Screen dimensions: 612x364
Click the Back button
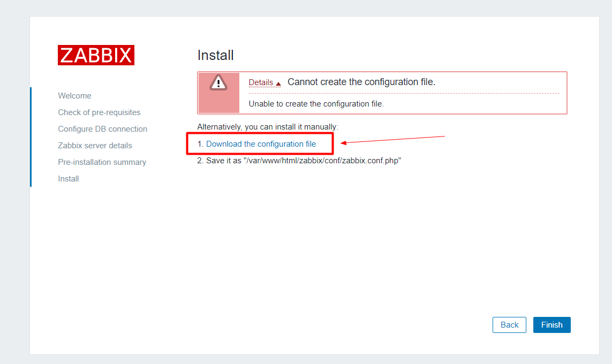[x=509, y=325]
